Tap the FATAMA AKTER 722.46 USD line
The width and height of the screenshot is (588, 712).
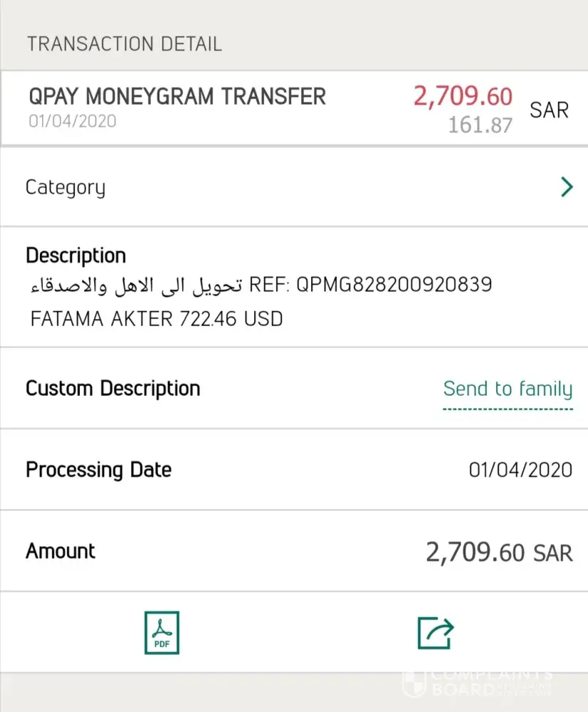157,318
